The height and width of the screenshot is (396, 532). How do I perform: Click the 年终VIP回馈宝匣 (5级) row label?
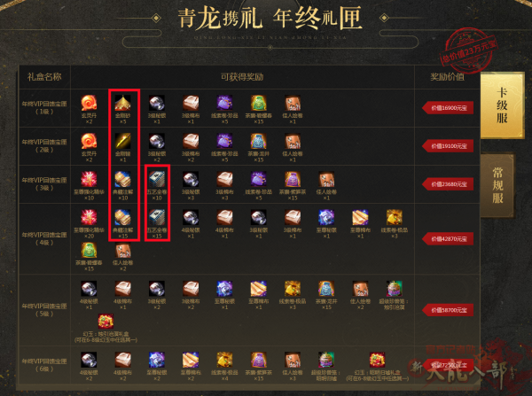pyautogui.click(x=44, y=310)
